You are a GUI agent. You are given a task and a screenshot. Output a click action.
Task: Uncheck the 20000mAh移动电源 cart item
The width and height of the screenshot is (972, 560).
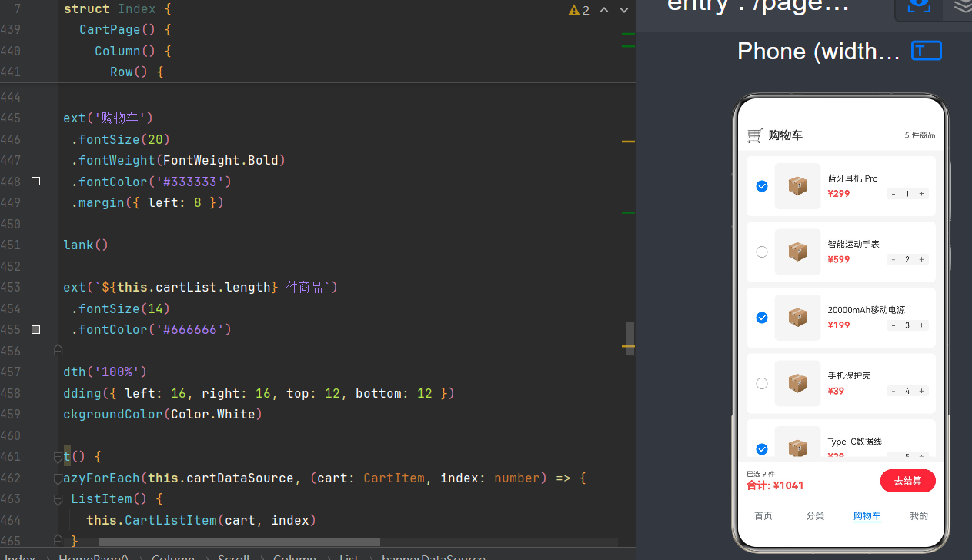[762, 318]
